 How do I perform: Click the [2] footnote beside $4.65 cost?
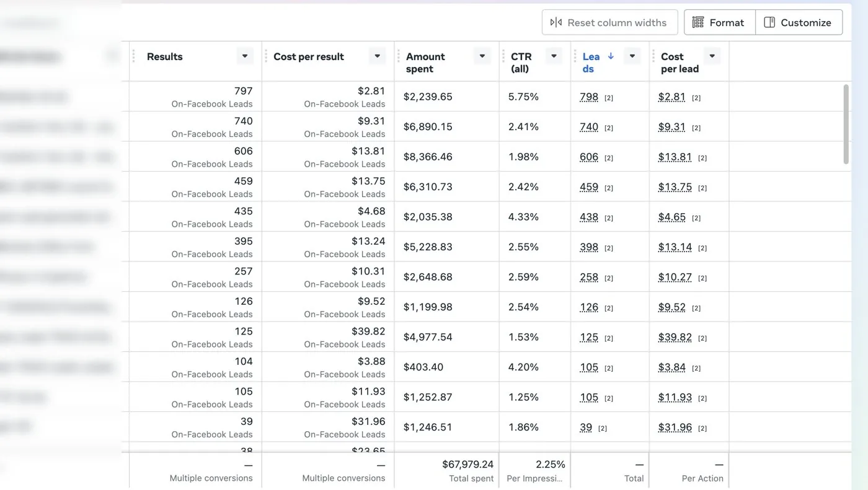696,218
